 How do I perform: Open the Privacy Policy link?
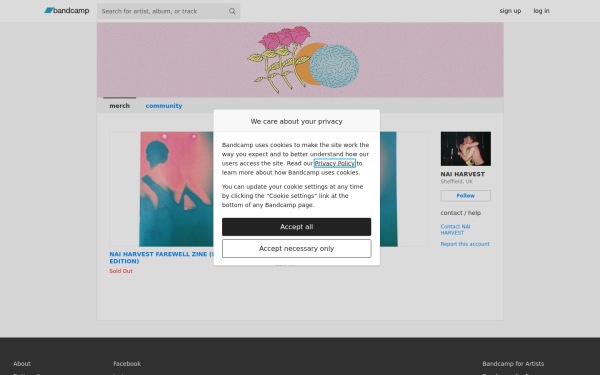(x=334, y=163)
